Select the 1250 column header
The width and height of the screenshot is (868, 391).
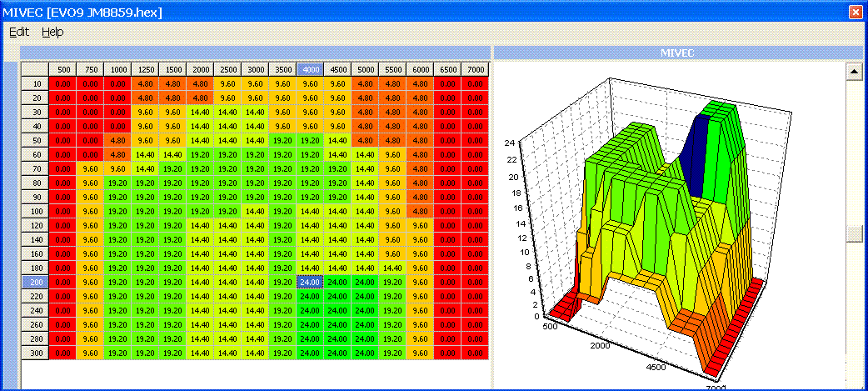(145, 70)
